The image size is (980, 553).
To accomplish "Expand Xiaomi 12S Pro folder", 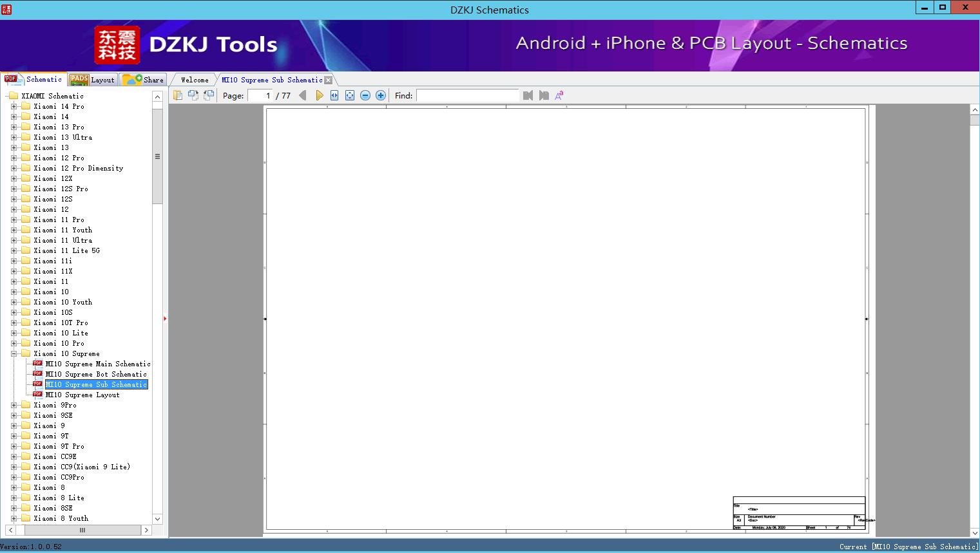I will (14, 189).
